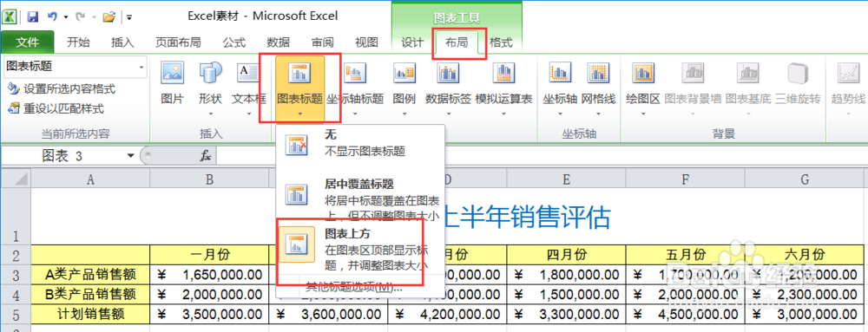Click the Save icon in quick access toolbar

33,16
